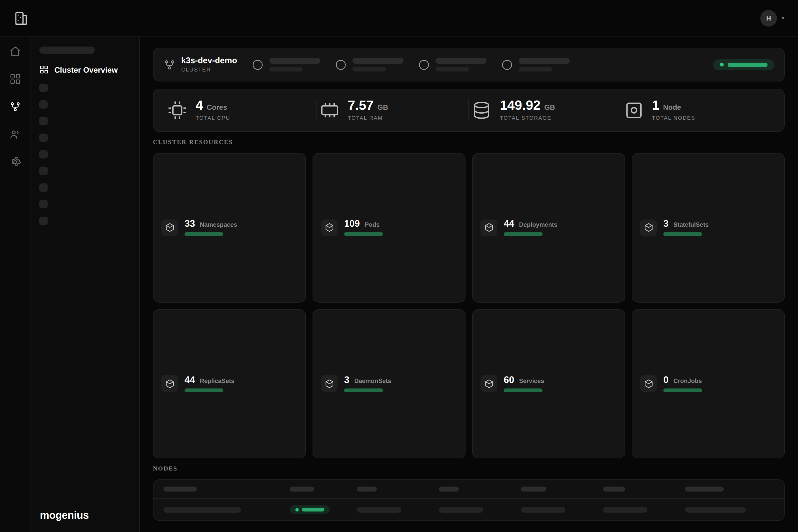The width and height of the screenshot is (798, 532).
Task: Click the green cluster status badge
Action: (x=744, y=65)
